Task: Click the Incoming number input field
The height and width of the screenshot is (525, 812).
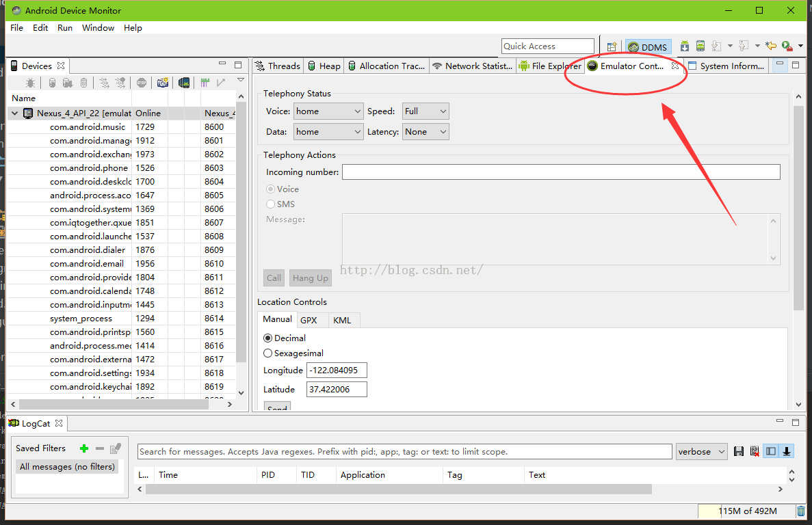Action: pos(562,172)
